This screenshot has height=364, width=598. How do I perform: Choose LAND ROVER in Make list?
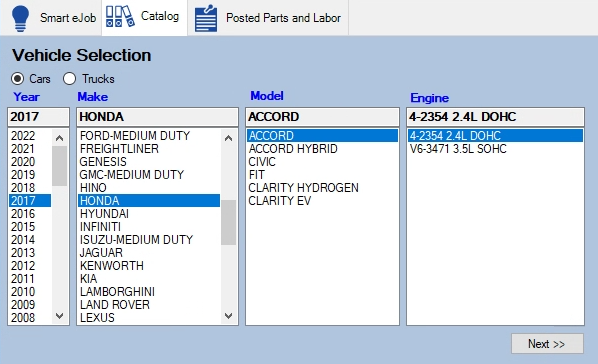pyautogui.click(x=149, y=304)
